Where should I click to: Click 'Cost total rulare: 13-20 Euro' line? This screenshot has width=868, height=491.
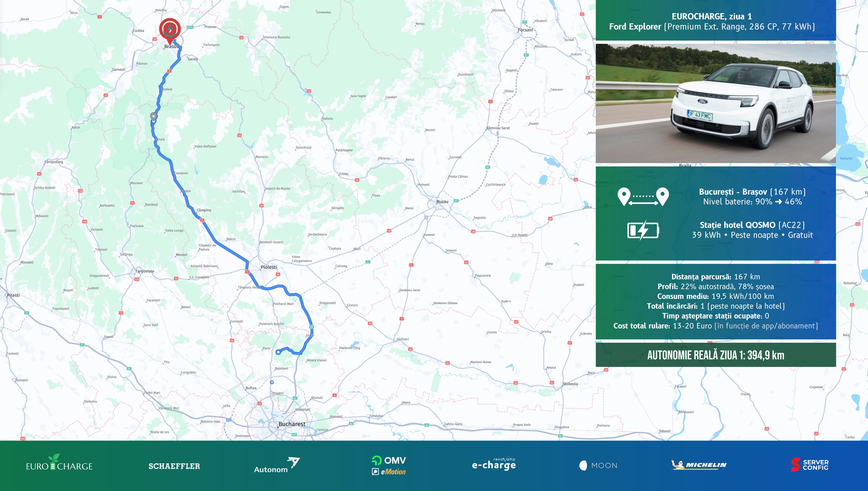point(716,326)
